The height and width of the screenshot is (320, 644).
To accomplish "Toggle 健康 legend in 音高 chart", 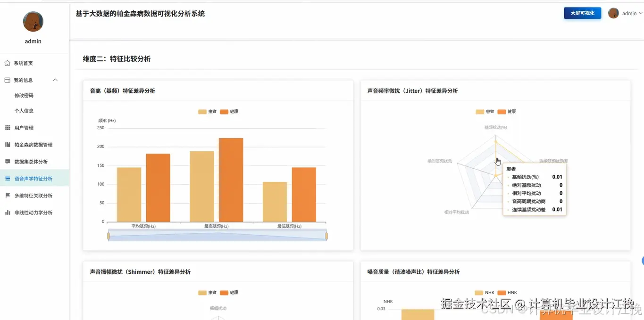I will click(229, 112).
